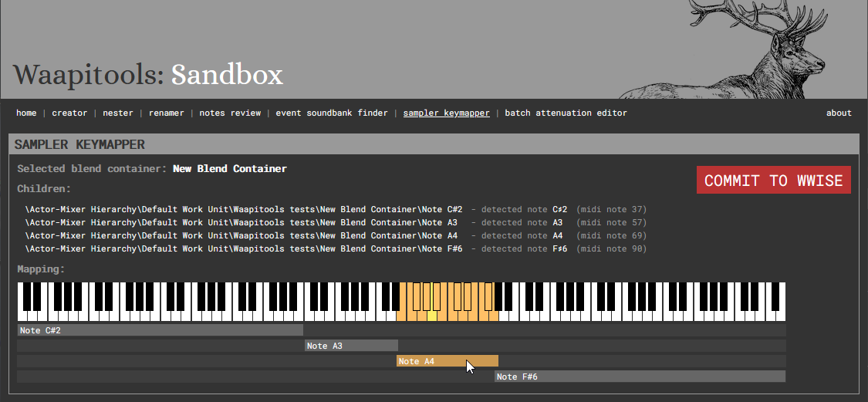Select the Note A3 child path entry
The height and width of the screenshot is (402, 868).
(241, 222)
